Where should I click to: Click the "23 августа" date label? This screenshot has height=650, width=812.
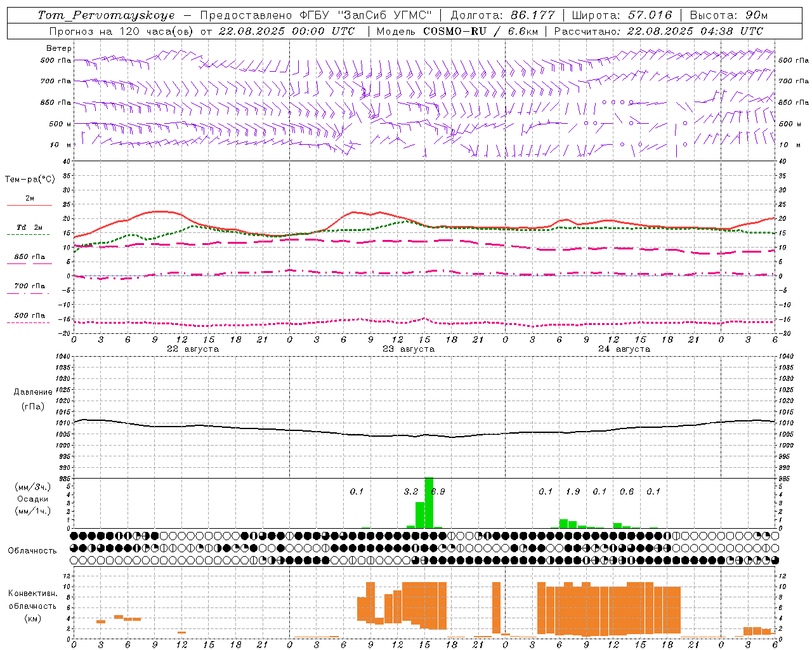(x=409, y=349)
